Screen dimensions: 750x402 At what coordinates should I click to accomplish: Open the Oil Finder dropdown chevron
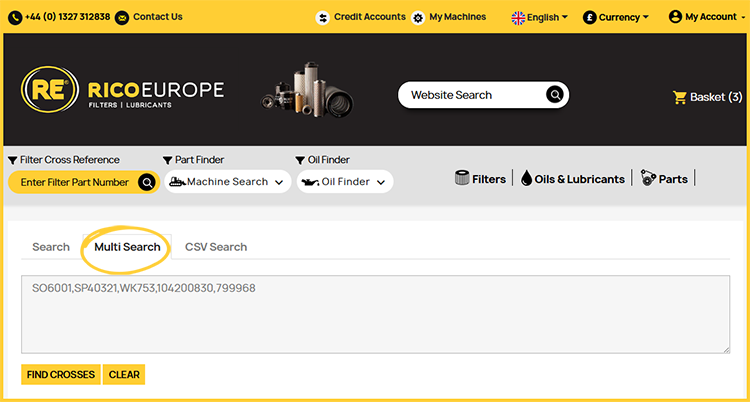(381, 182)
